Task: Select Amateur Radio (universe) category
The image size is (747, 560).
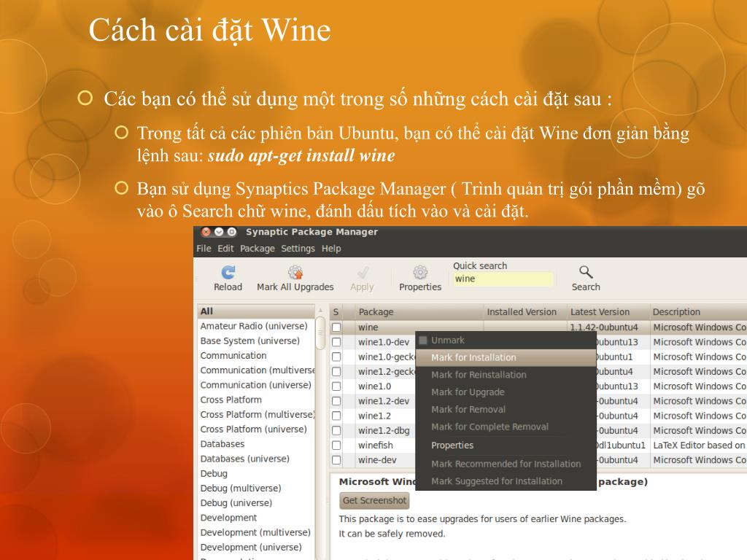Action: (x=256, y=326)
